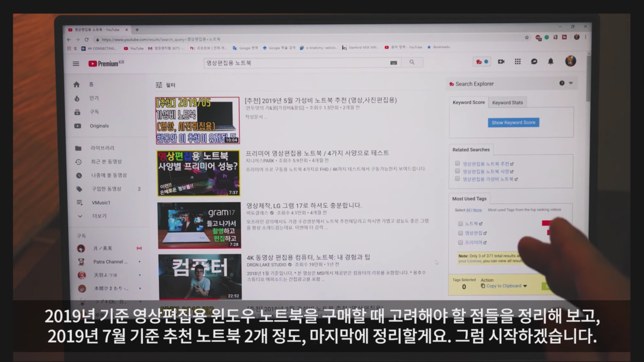
Task: Check the 영상편집용 가성비 노트북 related search
Action: 457,178
